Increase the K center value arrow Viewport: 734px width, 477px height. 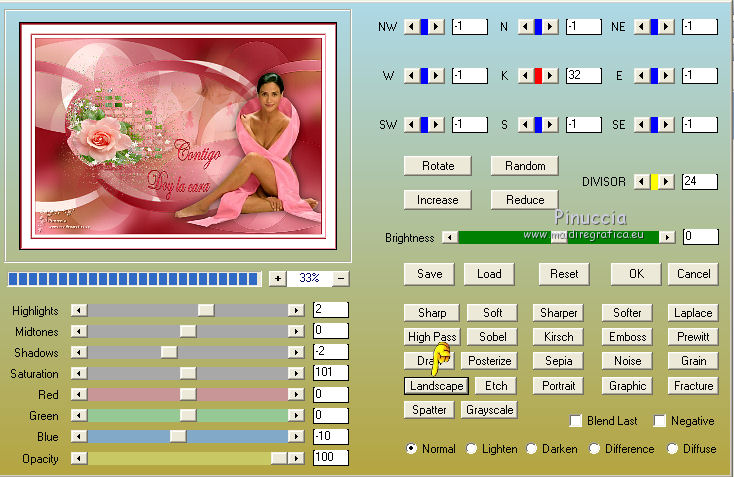pos(550,75)
